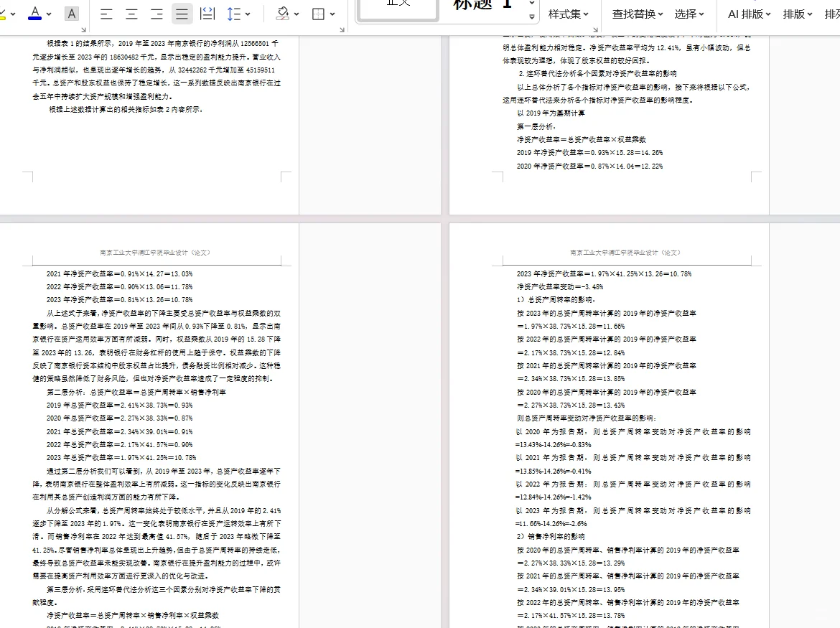Apply the 标题 1 style

482,8
